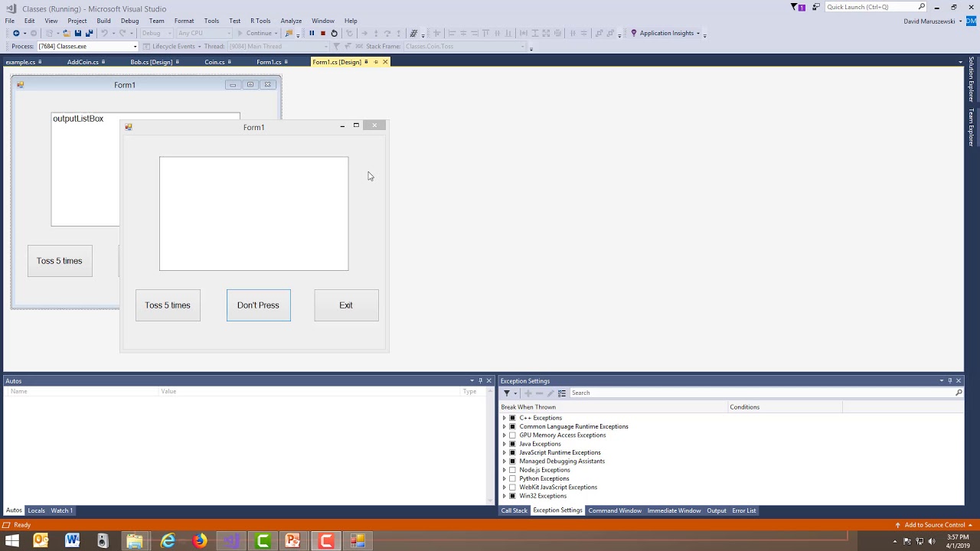This screenshot has width=980, height=551.
Task: Close the Form1.cs [Design] tab
Action: (x=385, y=62)
